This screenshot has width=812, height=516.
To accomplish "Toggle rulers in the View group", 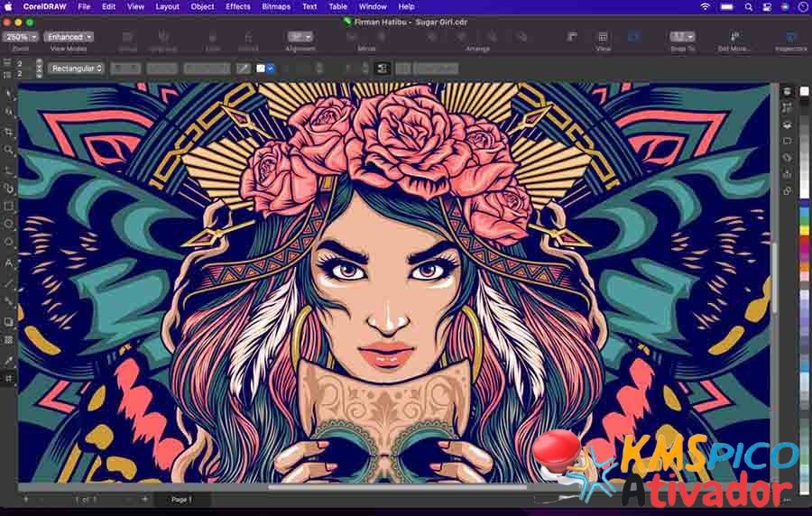I will tap(572, 37).
